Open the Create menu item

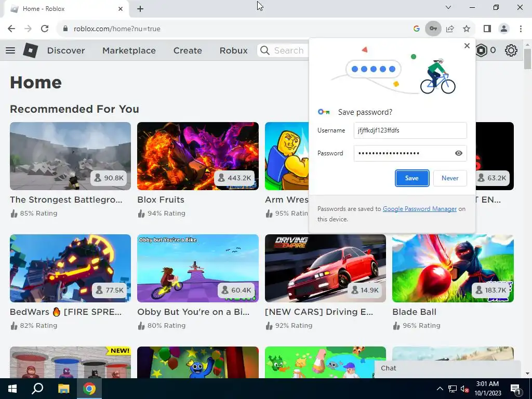(x=188, y=50)
